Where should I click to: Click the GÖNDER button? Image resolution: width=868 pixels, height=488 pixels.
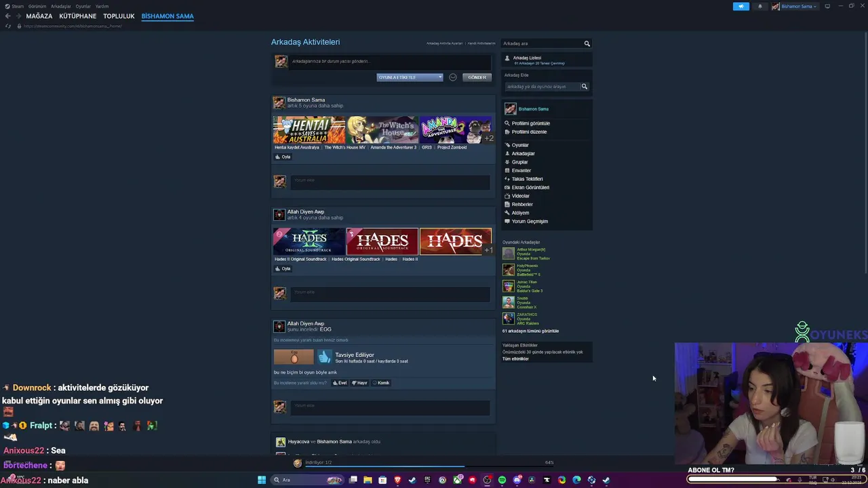click(477, 77)
